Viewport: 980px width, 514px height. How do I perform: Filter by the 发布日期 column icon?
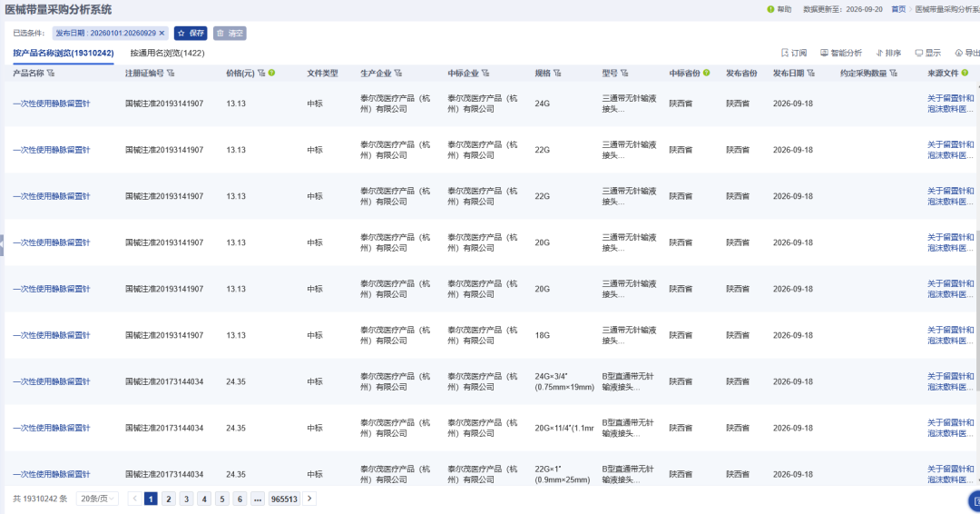pos(811,74)
